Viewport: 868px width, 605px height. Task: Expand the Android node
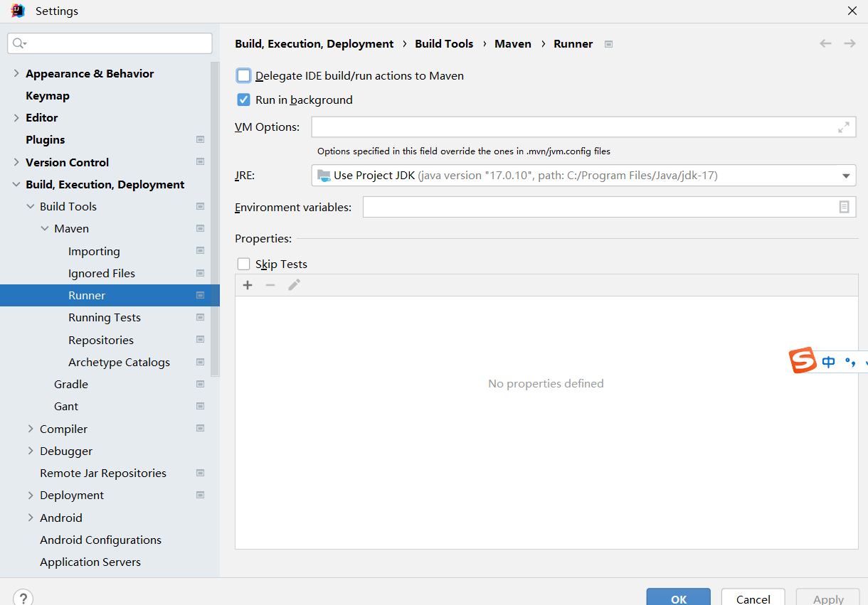coord(31,518)
